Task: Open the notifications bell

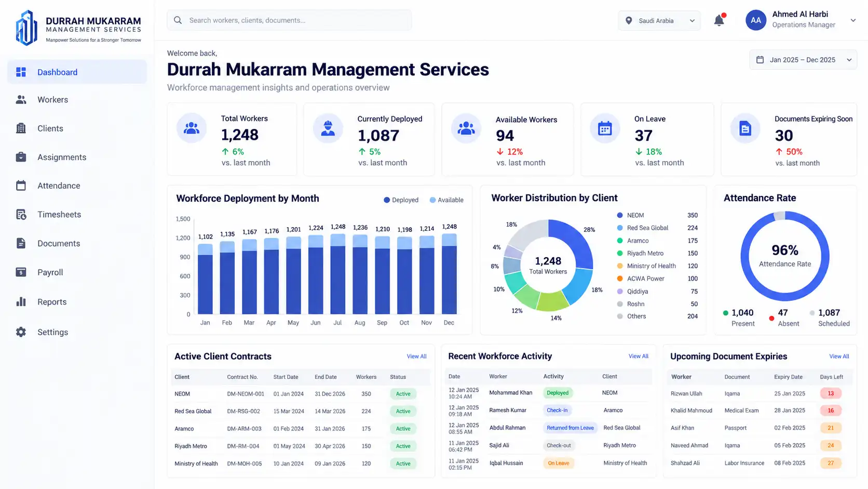Action: pyautogui.click(x=719, y=20)
